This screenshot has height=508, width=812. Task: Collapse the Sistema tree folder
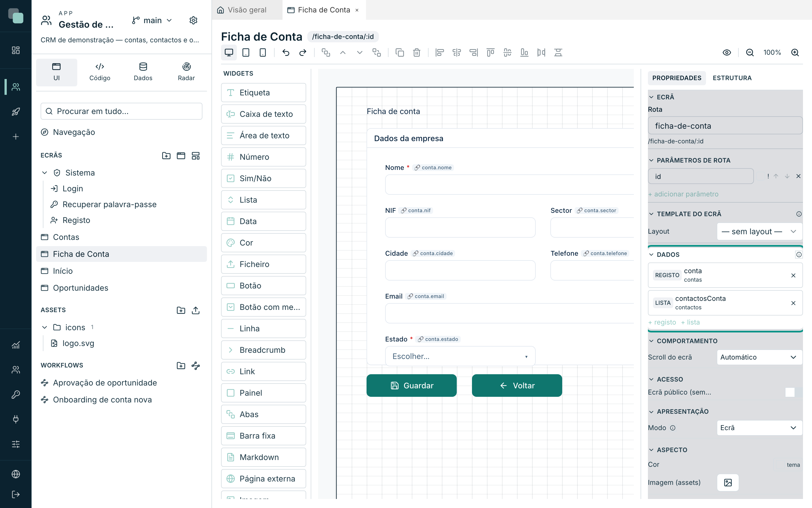[45, 173]
